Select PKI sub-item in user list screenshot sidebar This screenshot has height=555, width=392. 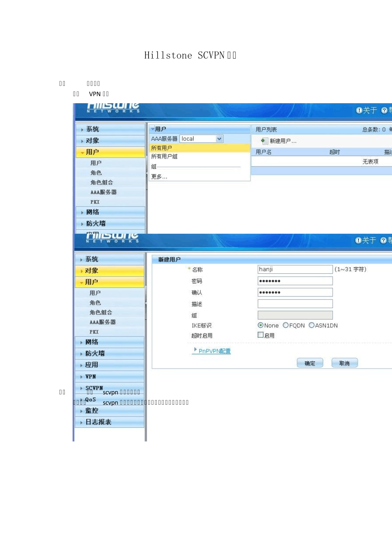coord(95,202)
